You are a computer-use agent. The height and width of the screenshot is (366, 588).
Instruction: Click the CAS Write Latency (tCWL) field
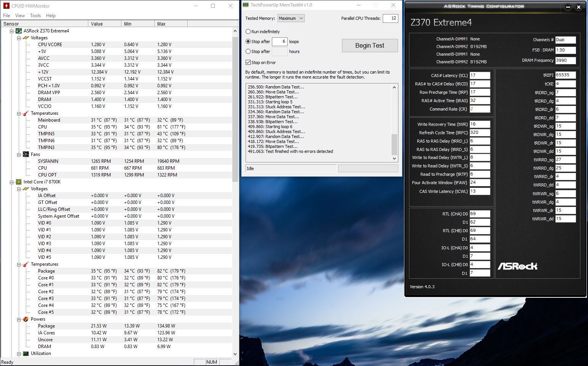[x=480, y=191]
